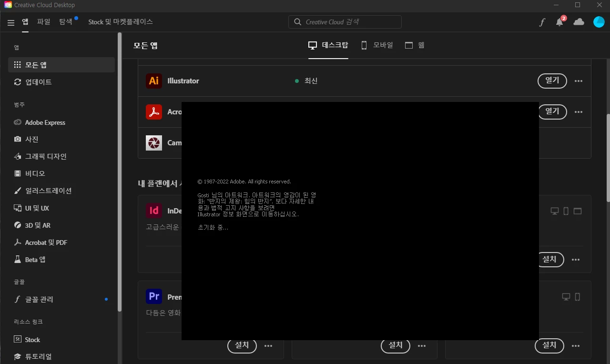610x364 pixels.
Task: Open Acrobat with 열기 button
Action: (553, 112)
